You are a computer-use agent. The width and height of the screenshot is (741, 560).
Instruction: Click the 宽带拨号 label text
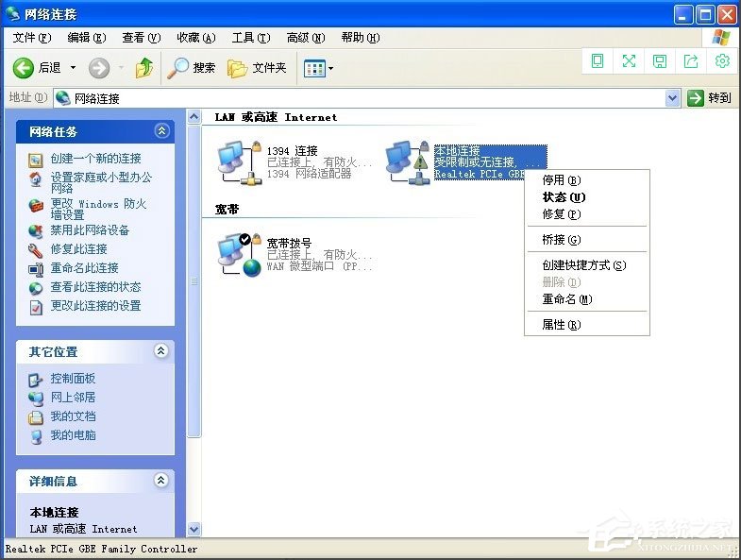(x=289, y=243)
